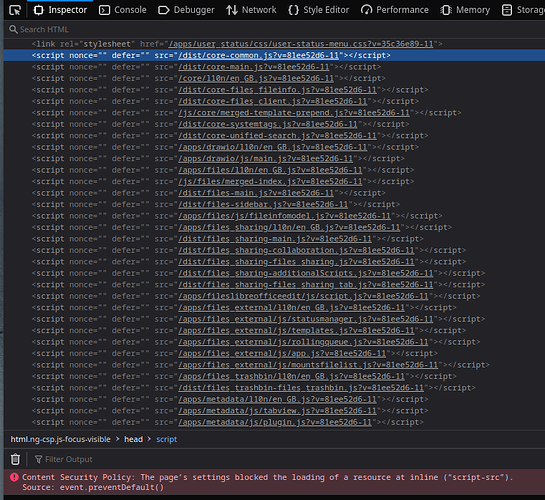The image size is (545, 500).
Task: Open files_external statusmanager.js link
Action: [x=306, y=319]
